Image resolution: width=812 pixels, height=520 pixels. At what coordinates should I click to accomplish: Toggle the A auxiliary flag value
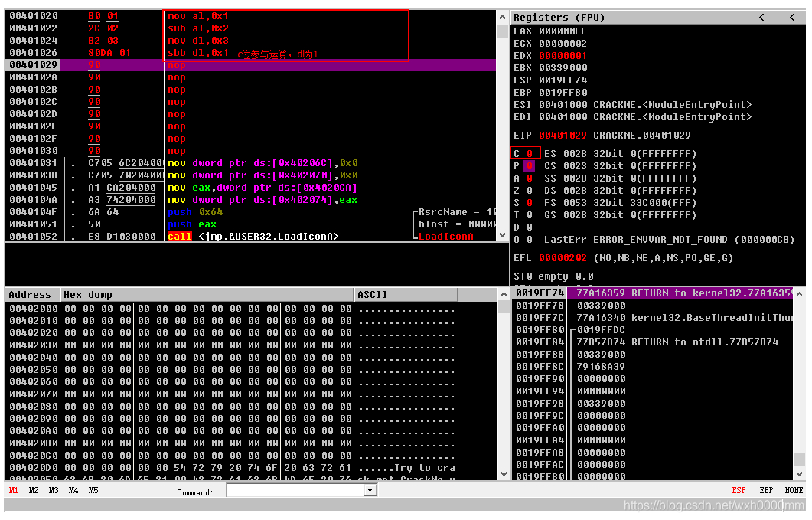(530, 179)
